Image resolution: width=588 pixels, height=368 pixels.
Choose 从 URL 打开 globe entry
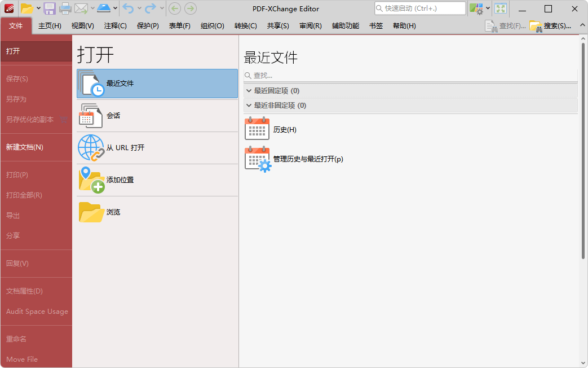click(x=157, y=147)
